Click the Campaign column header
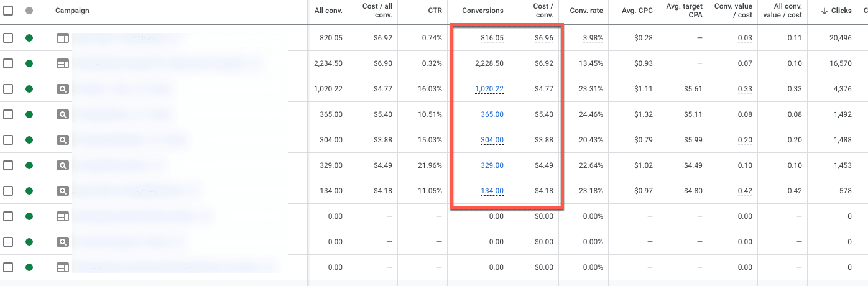The height and width of the screenshot is (286, 868). (72, 11)
